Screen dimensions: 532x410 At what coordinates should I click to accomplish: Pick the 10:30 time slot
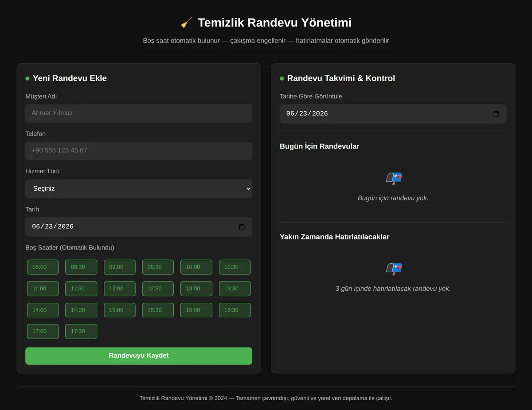pyautogui.click(x=235, y=267)
